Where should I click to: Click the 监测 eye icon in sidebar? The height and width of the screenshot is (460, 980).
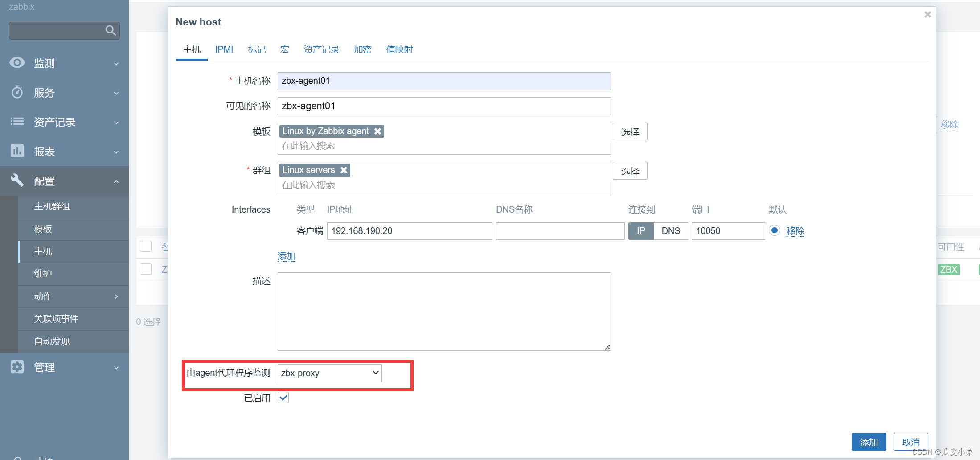tap(17, 63)
